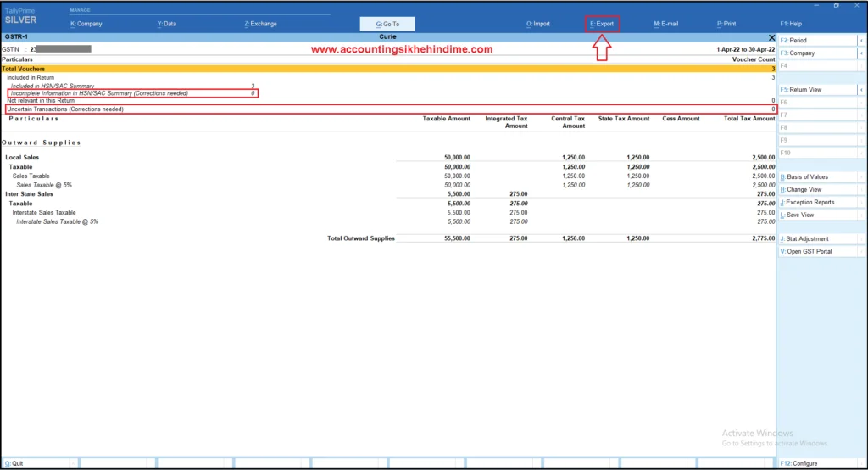
Task: Click the State Tax Amount column header
Action: [624, 119]
